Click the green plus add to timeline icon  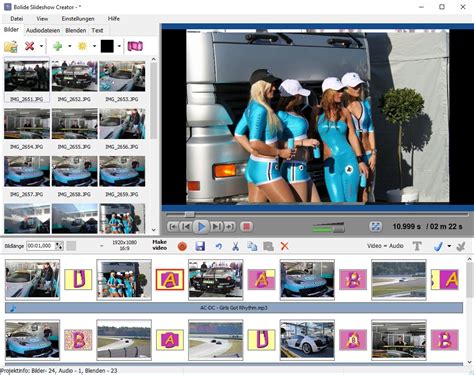58,46
